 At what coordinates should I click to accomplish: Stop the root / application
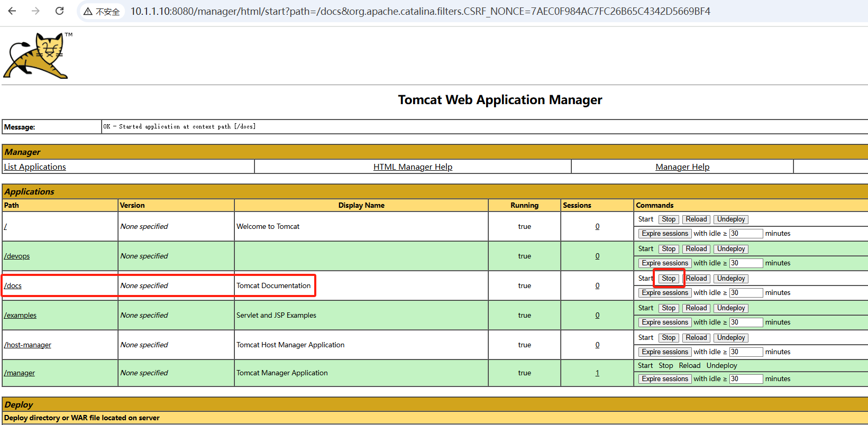669,219
